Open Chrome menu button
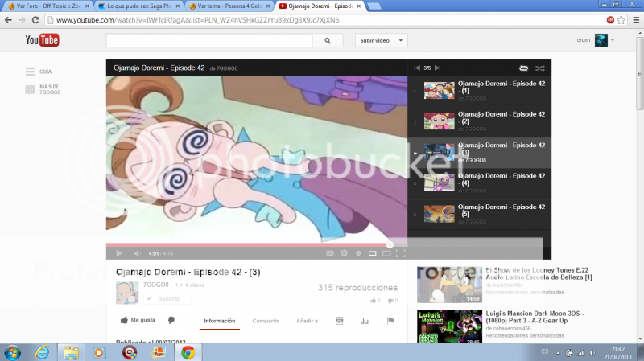Viewport: 644px width, 361px height. pyautogui.click(x=636, y=19)
